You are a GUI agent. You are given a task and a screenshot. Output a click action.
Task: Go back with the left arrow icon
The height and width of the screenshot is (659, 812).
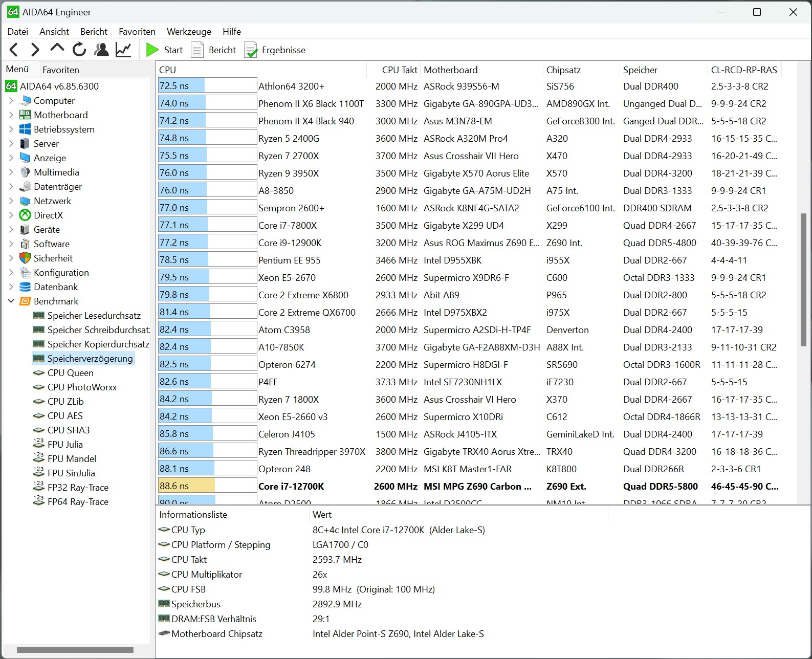(x=14, y=50)
